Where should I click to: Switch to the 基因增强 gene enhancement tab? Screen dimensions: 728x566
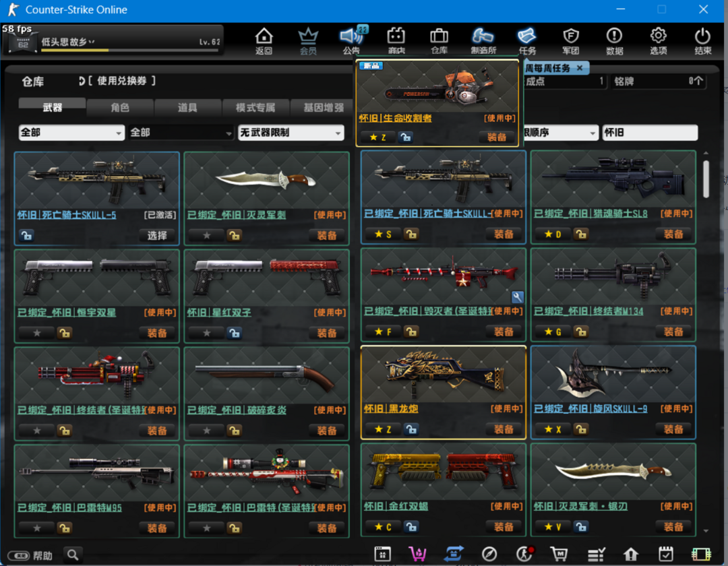(x=323, y=107)
